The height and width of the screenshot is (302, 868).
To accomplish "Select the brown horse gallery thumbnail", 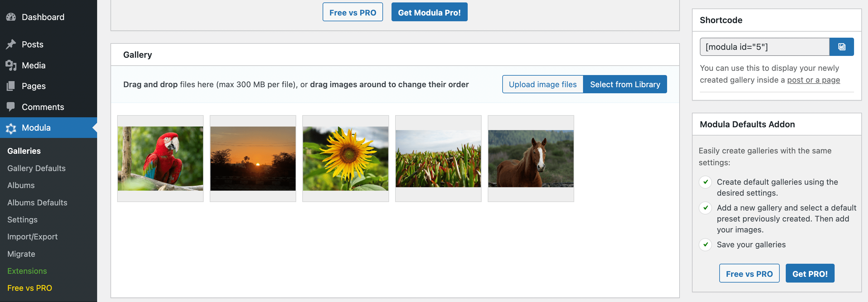I will pyautogui.click(x=531, y=158).
